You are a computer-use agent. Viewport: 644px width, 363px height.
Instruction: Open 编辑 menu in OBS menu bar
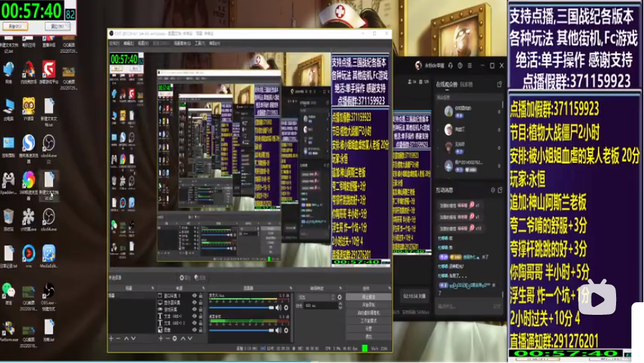pyautogui.click(x=128, y=43)
